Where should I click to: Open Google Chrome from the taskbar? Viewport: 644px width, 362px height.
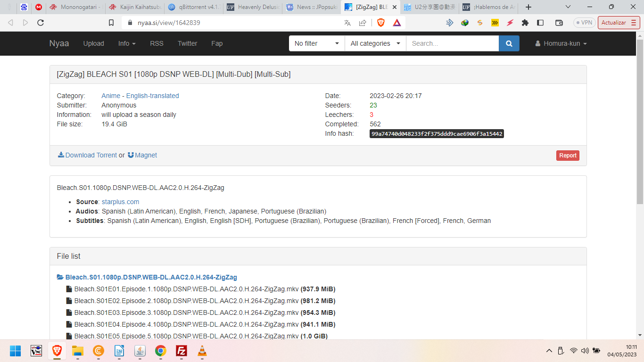point(161,351)
